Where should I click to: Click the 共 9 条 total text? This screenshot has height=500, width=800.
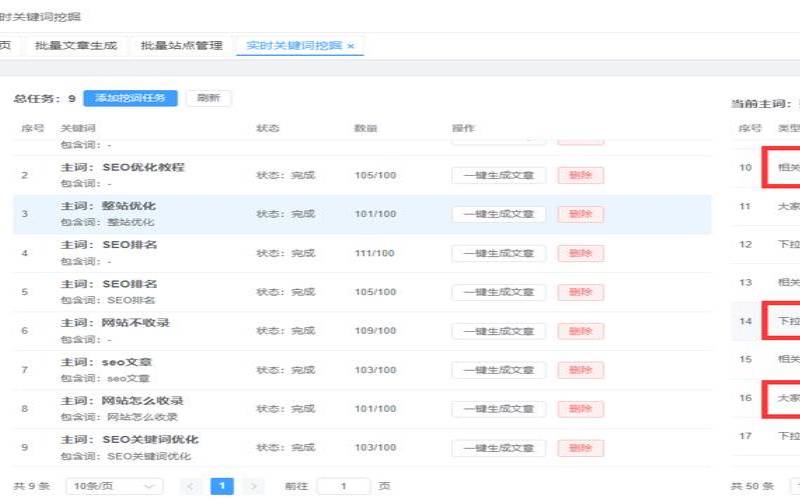(x=32, y=486)
